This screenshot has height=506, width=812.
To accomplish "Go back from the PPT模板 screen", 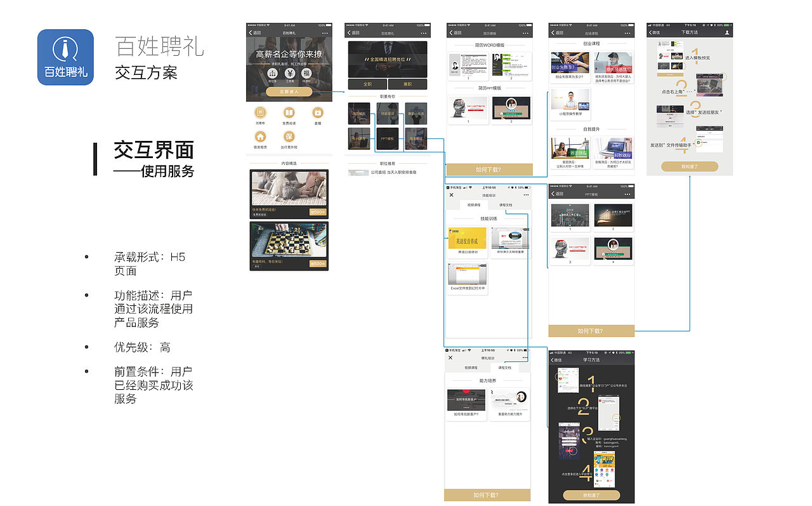I will point(557,194).
